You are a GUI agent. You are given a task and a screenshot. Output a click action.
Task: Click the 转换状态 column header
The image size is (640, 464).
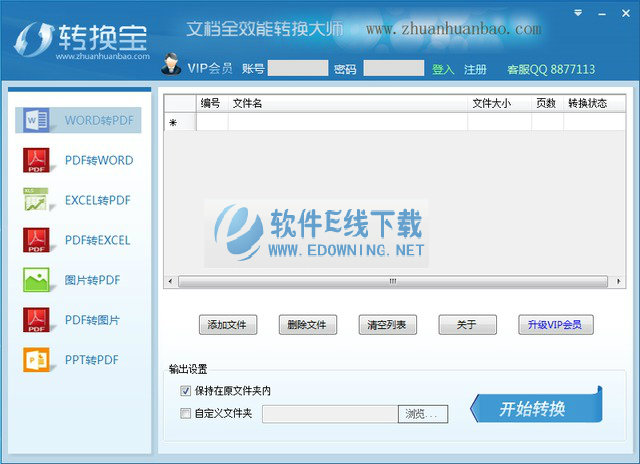[x=587, y=102]
